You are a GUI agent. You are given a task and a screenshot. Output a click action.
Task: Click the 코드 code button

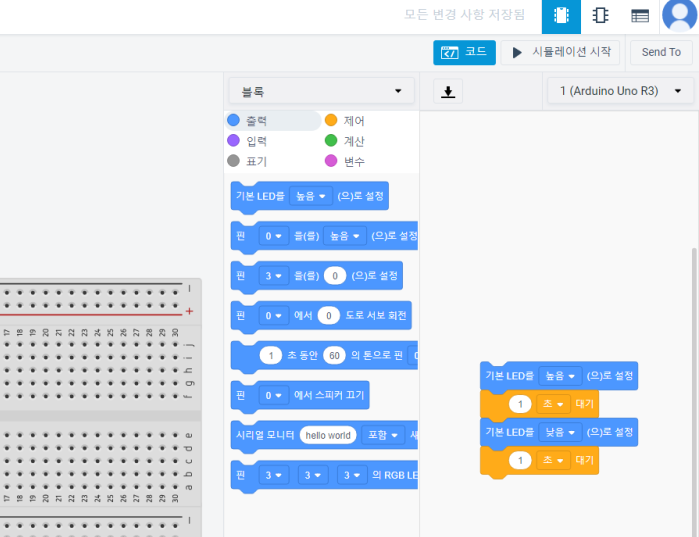click(x=464, y=52)
